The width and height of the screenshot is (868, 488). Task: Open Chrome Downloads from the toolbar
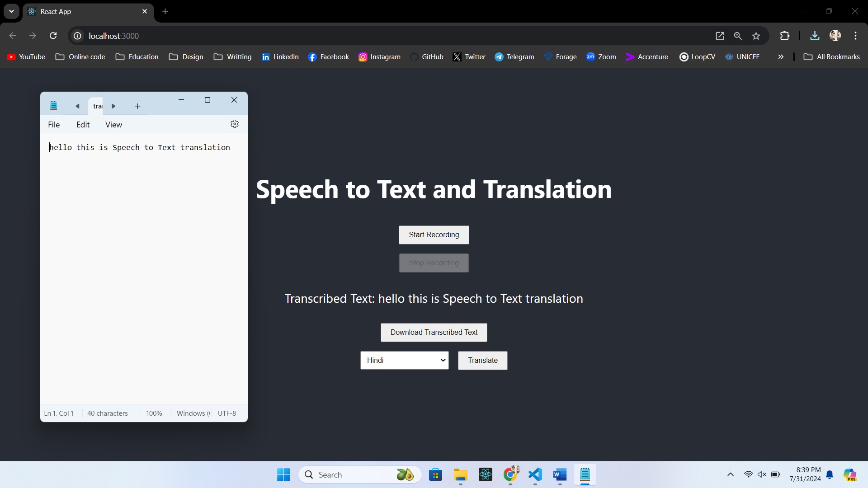[815, 36]
